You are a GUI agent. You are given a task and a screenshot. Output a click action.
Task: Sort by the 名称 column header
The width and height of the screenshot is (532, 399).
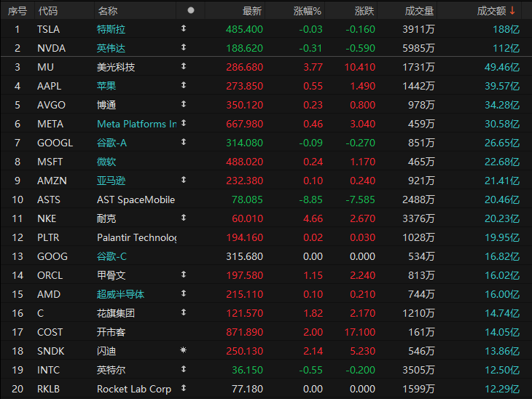point(108,11)
